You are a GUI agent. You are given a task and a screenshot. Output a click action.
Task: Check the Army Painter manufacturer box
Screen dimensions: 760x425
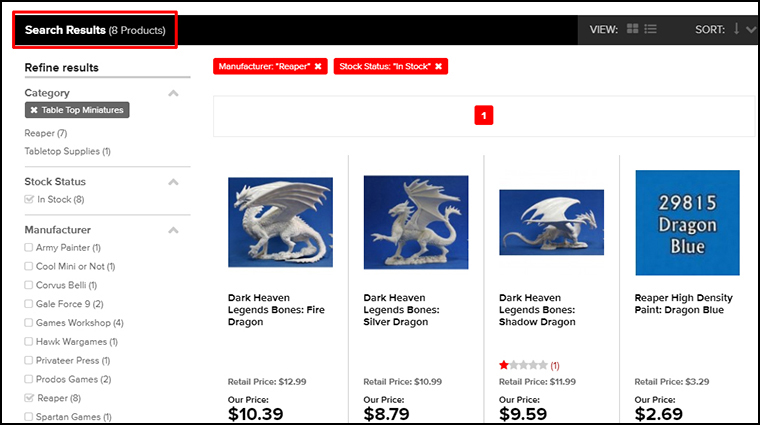point(29,248)
